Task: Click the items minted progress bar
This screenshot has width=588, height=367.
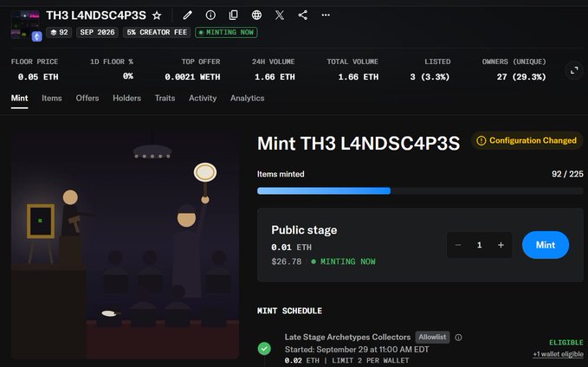Action: 420,190
